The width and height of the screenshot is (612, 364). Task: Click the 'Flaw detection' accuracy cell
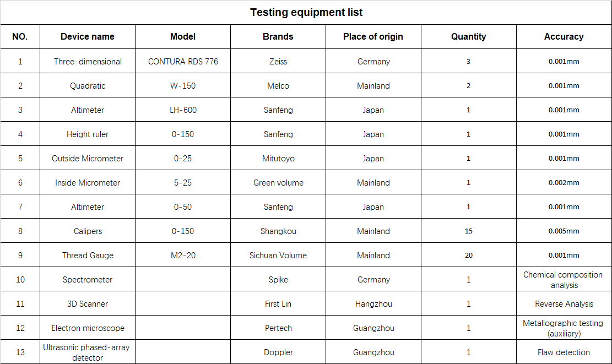point(564,352)
